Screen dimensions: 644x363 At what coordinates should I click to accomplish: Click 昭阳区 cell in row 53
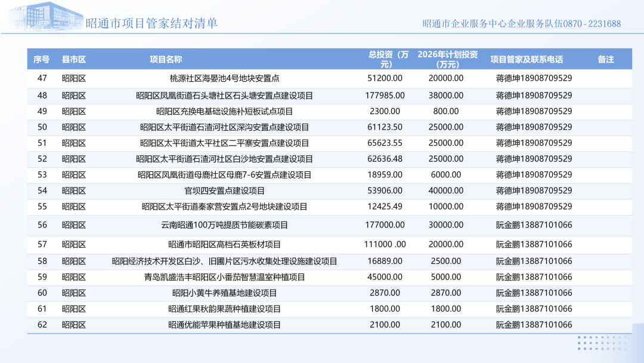tap(74, 175)
